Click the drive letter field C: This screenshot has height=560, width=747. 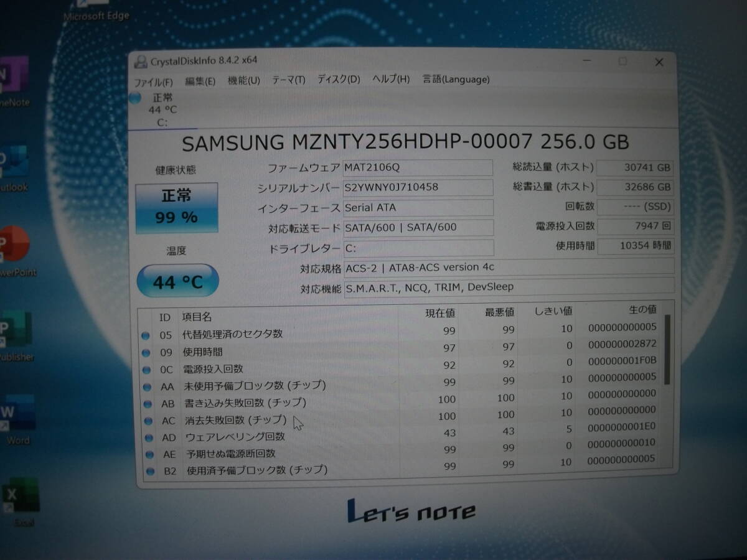tap(418, 248)
